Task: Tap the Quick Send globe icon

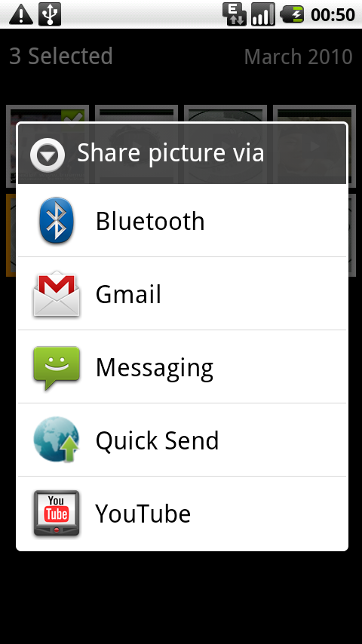Action: (57, 440)
